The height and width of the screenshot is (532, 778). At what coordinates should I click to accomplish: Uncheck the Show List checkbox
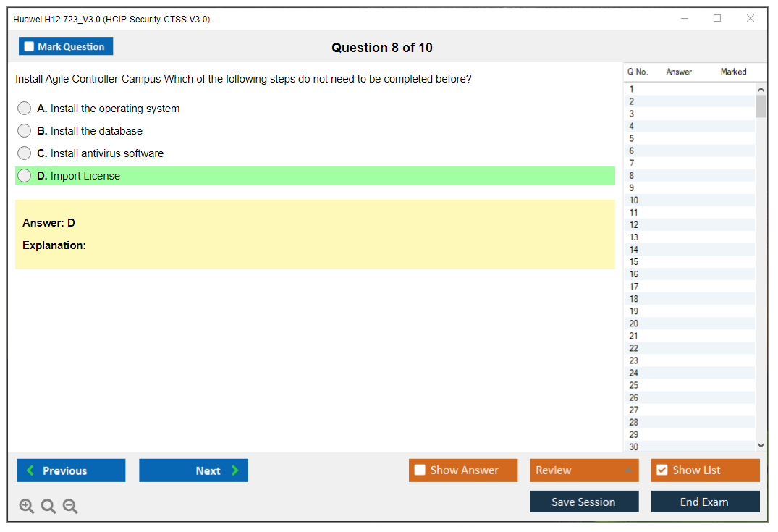tap(661, 470)
